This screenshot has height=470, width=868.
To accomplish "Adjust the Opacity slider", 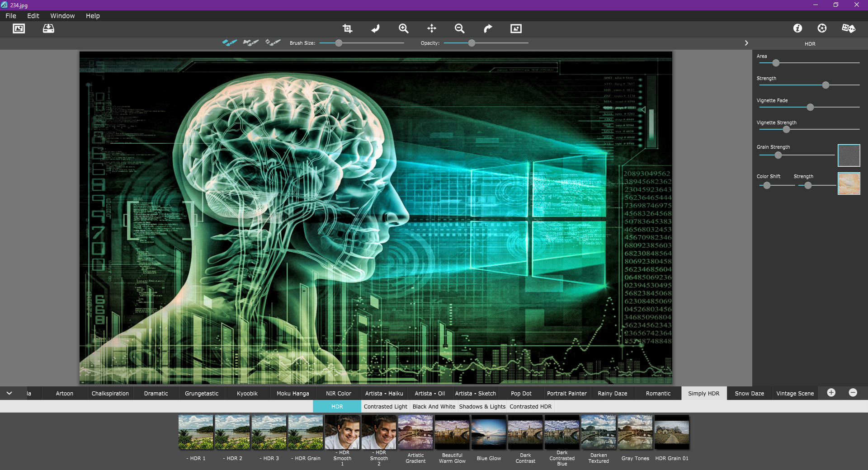I will (472, 43).
